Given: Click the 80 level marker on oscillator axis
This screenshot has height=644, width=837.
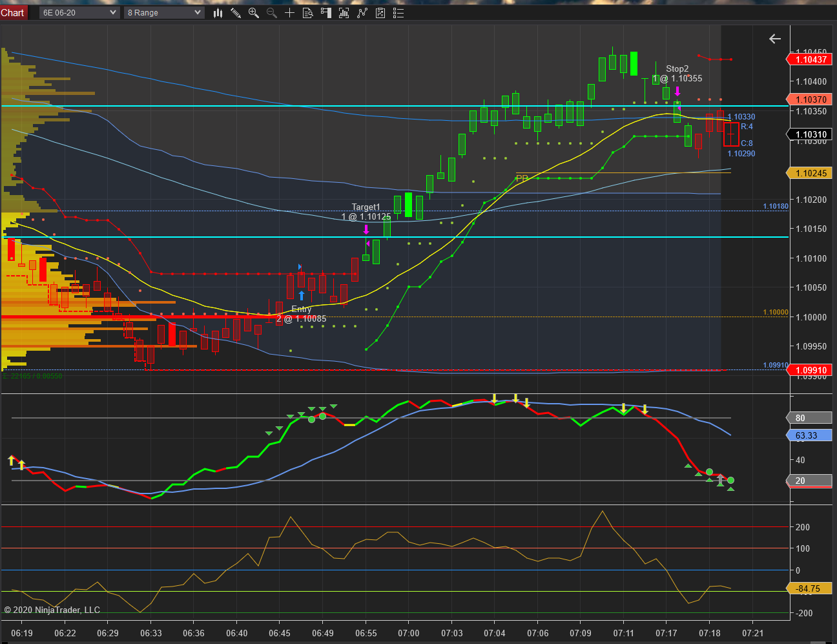Looking at the screenshot, I should pos(809,418).
